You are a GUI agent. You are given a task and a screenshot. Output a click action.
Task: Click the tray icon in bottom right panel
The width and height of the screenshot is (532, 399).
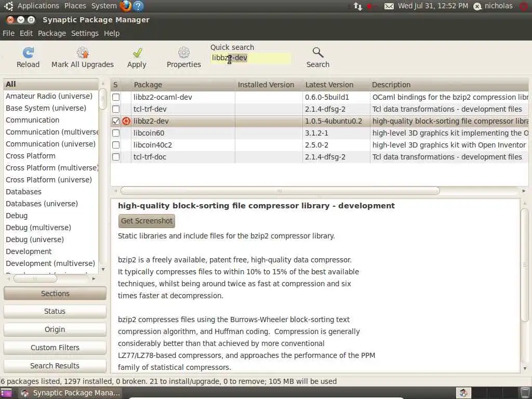click(x=463, y=393)
